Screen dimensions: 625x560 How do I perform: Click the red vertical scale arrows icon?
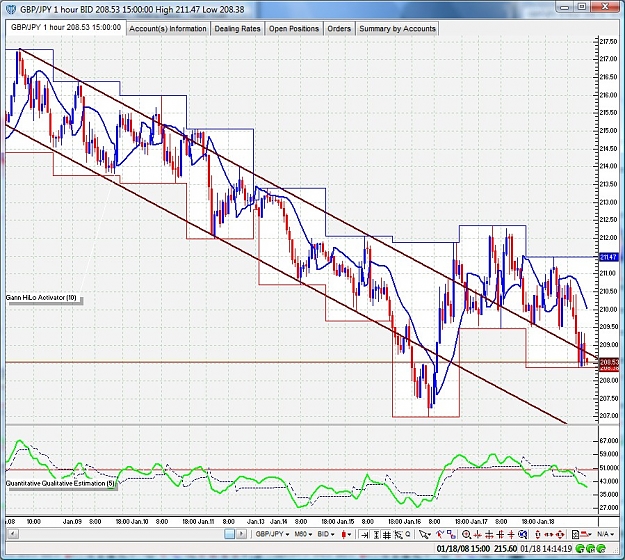pos(537,535)
